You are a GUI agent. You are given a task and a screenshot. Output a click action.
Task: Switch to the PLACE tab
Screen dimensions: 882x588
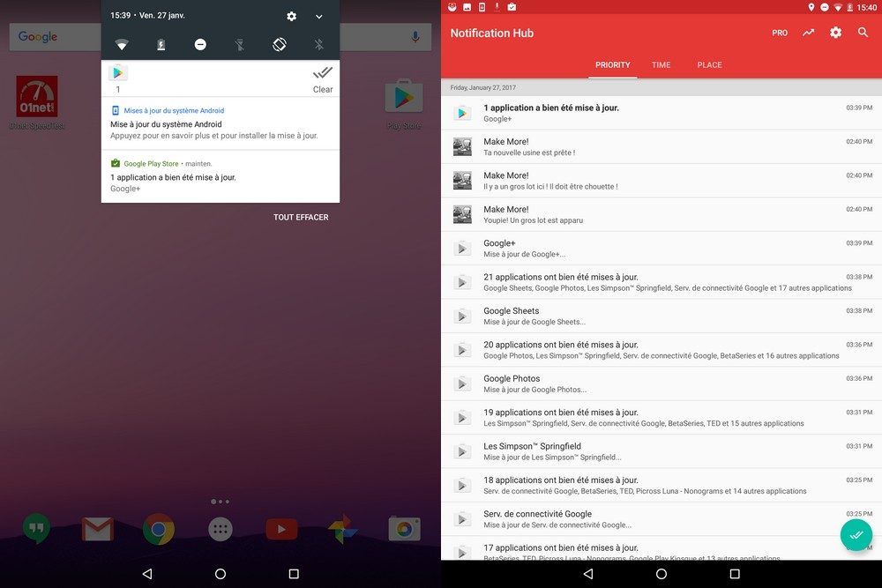point(709,64)
